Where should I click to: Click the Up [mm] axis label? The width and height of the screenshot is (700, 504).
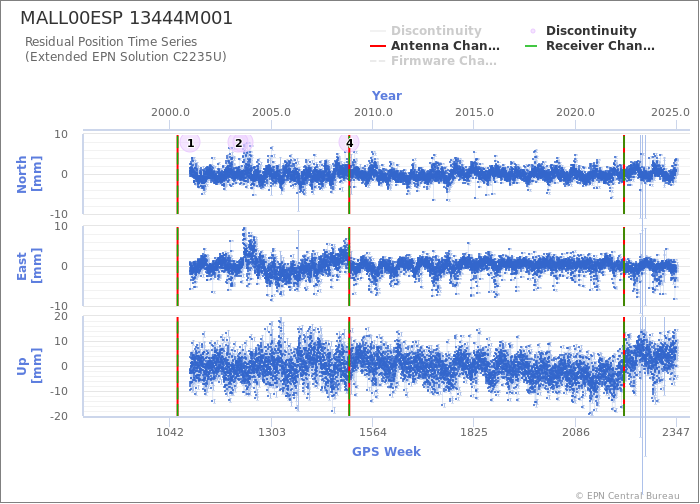click(29, 366)
